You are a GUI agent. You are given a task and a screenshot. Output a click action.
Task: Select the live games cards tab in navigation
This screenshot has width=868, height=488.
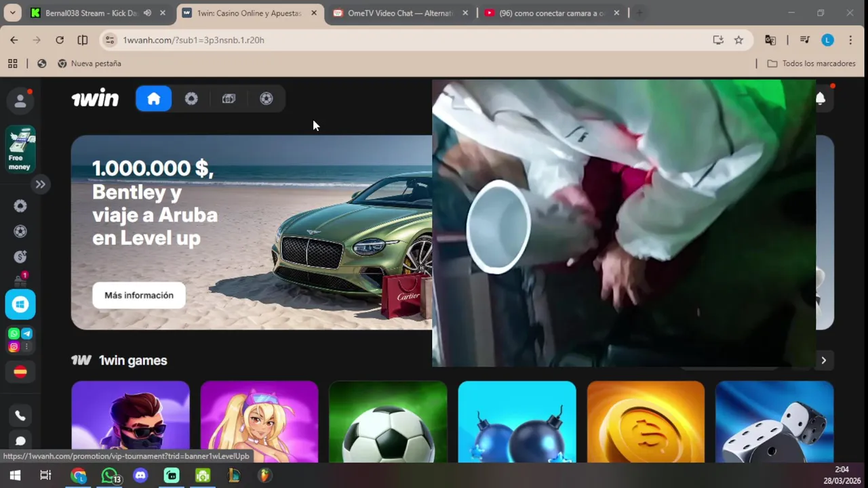229,99
